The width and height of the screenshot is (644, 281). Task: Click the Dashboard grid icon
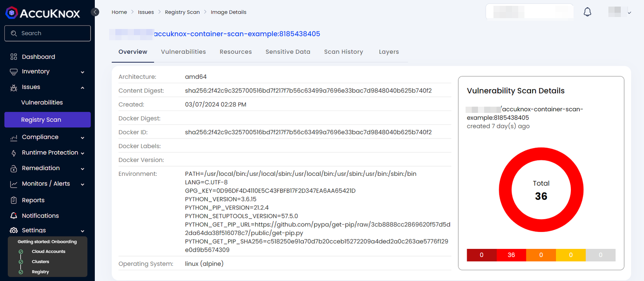(x=14, y=57)
